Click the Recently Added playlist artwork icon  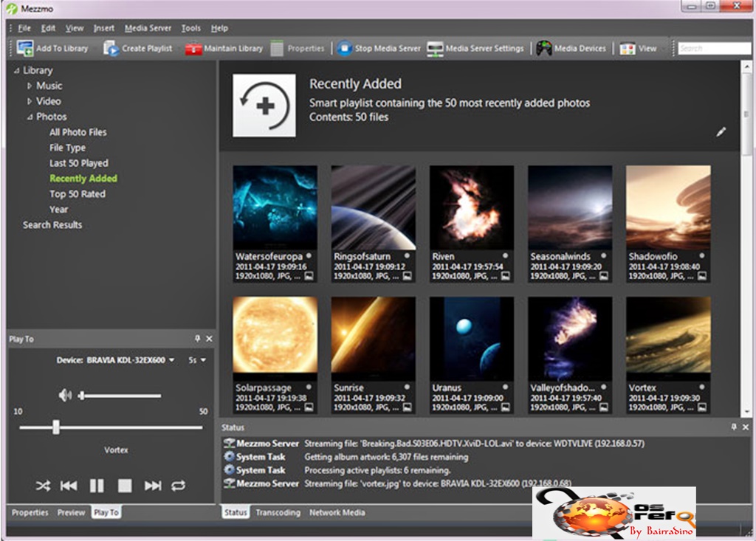264,106
